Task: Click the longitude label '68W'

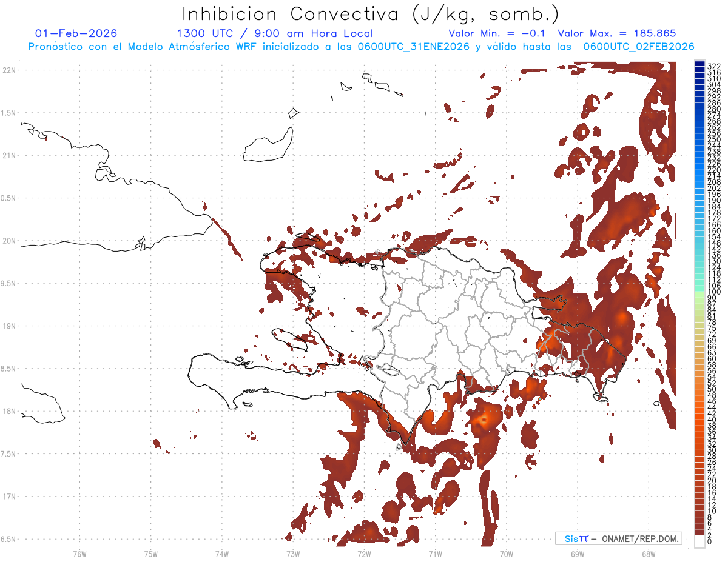Action: tap(648, 554)
